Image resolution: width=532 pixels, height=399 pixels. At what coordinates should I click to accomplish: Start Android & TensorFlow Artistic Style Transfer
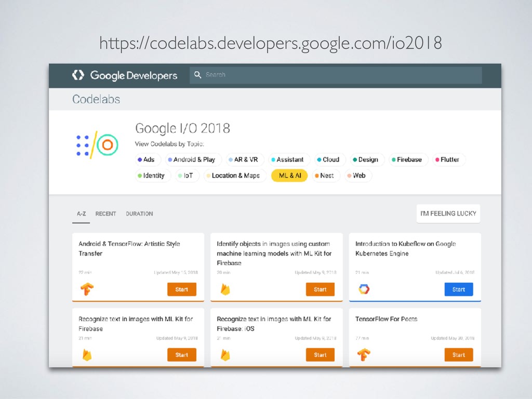pos(181,289)
